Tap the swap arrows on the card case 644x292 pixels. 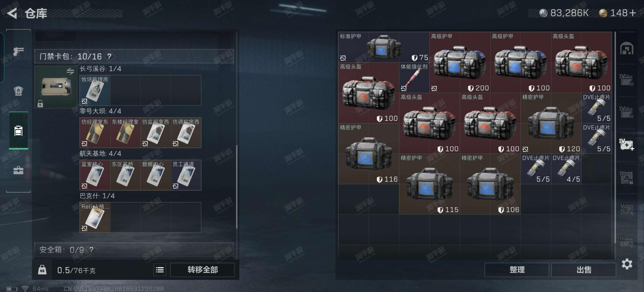point(70,71)
